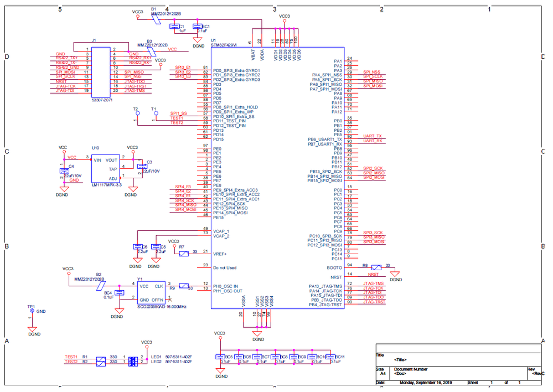This screenshot has width=553, height=392.
Task: Click test point T1 circle
Action: point(156,114)
